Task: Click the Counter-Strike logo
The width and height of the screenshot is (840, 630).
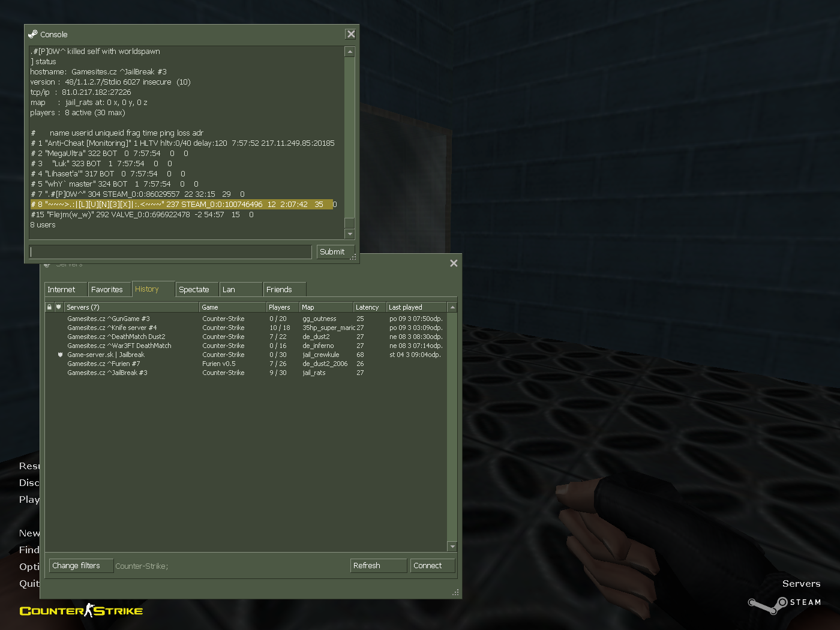Action: click(x=81, y=611)
